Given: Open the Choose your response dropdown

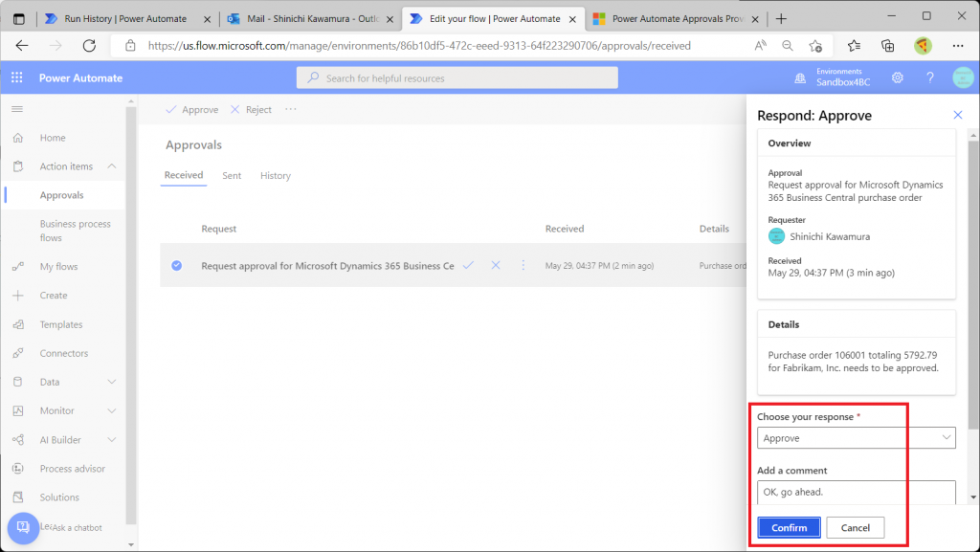Looking at the screenshot, I should 857,438.
